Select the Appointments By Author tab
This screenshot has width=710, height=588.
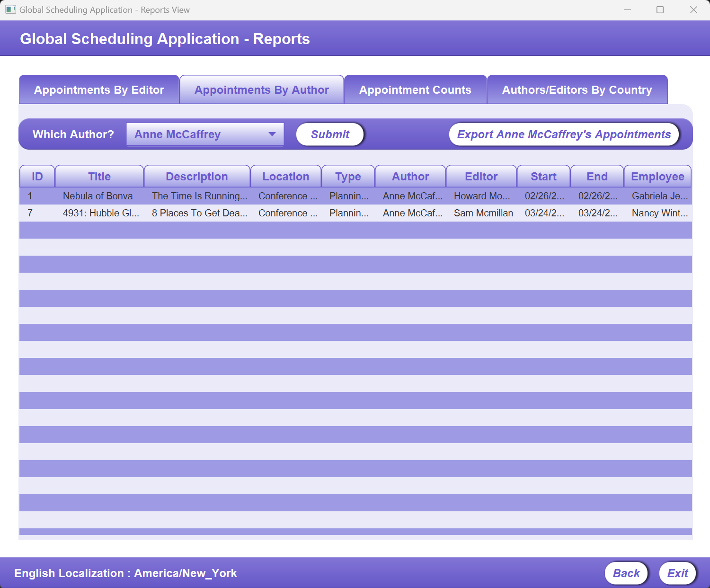click(x=262, y=89)
